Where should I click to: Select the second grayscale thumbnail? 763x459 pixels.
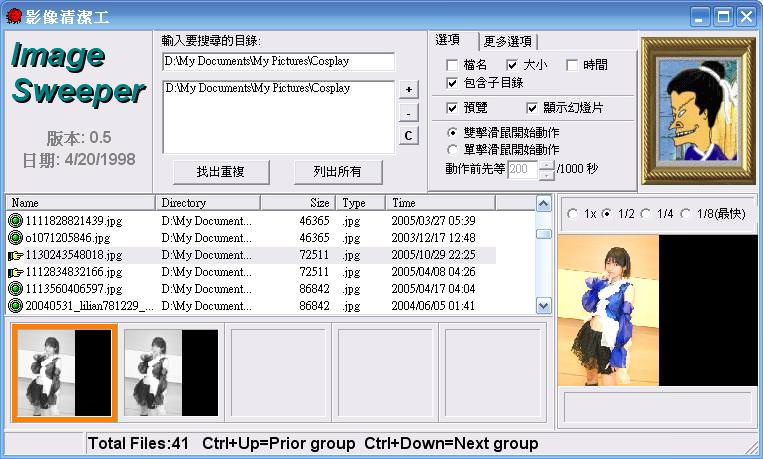tap(171, 373)
